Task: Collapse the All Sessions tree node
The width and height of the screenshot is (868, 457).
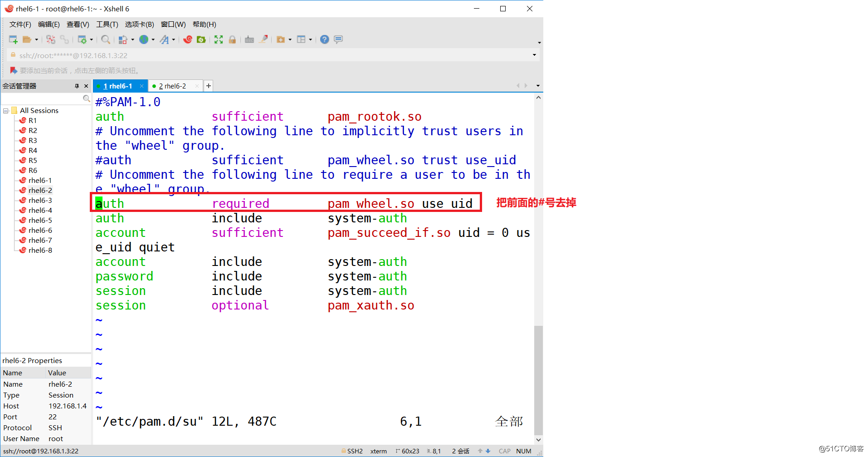Action: 6,111
